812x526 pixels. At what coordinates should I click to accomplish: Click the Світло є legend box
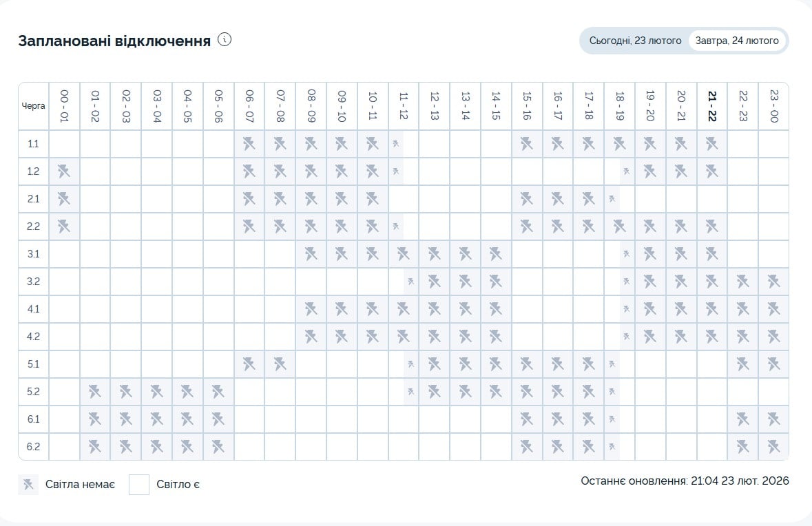pyautogui.click(x=139, y=485)
